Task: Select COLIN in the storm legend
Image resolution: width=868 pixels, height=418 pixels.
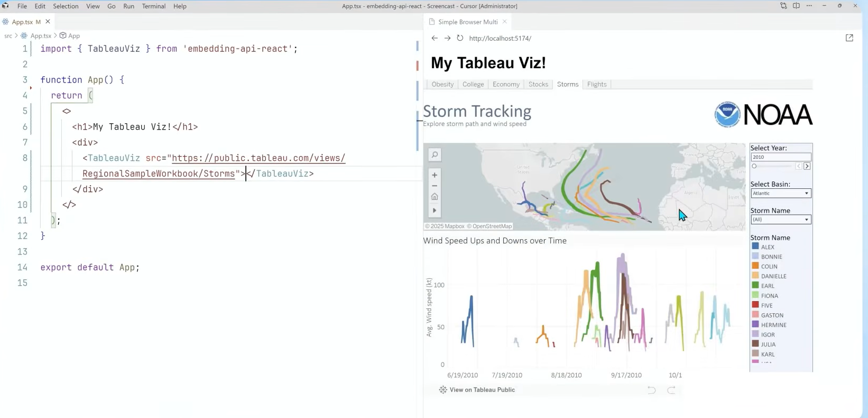Action: [769, 267]
